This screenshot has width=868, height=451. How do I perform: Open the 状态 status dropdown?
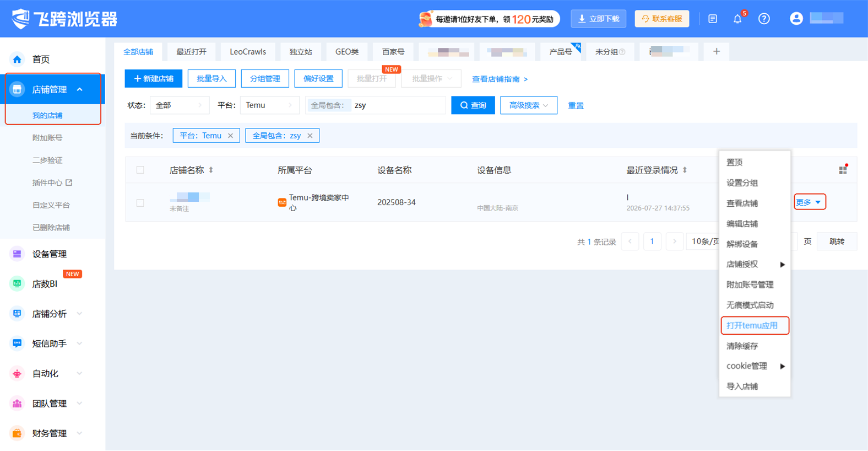pyautogui.click(x=180, y=105)
